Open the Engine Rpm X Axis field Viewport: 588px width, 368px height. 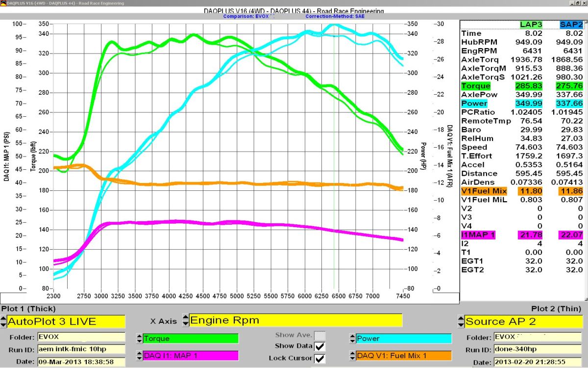point(295,320)
